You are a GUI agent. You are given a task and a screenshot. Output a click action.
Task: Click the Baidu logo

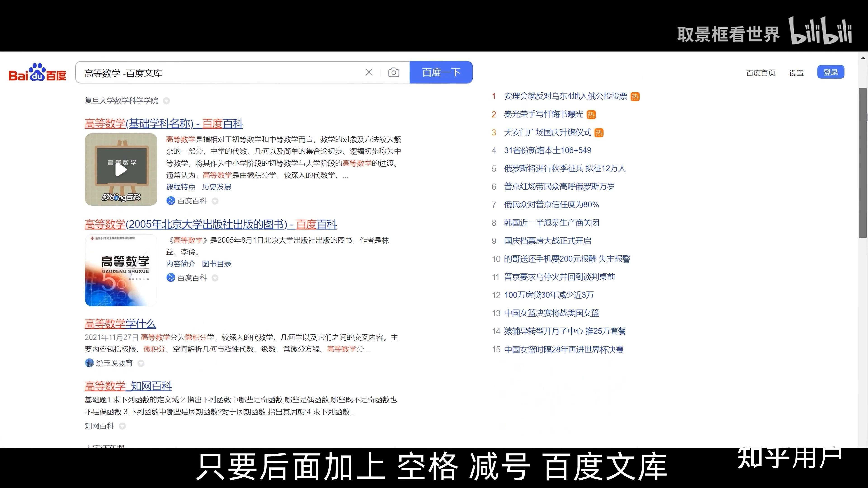[x=37, y=72]
